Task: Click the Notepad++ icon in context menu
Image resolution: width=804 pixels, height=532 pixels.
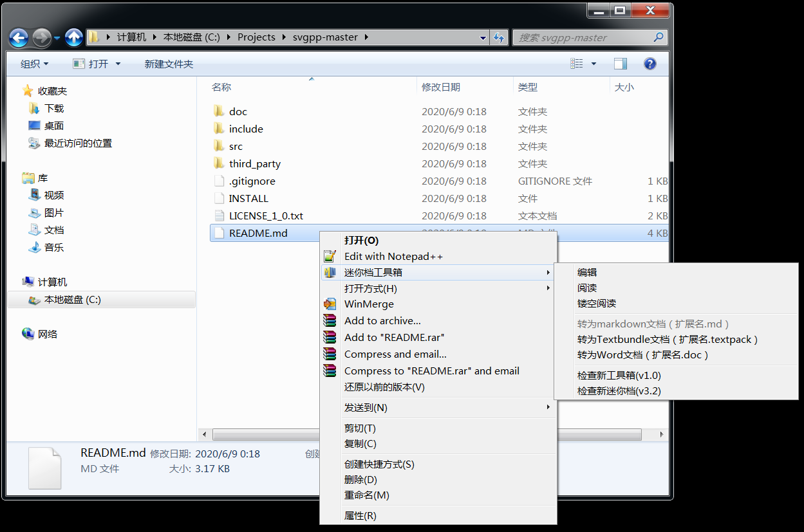Action: point(330,256)
